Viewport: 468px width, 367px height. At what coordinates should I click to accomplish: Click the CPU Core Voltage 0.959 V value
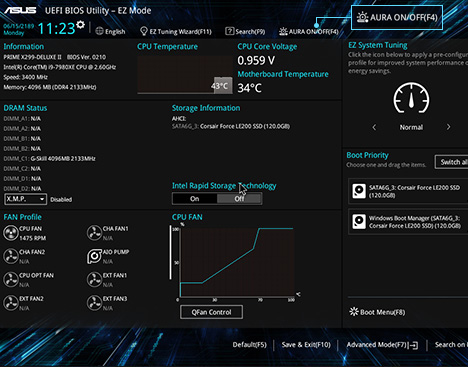(x=256, y=60)
